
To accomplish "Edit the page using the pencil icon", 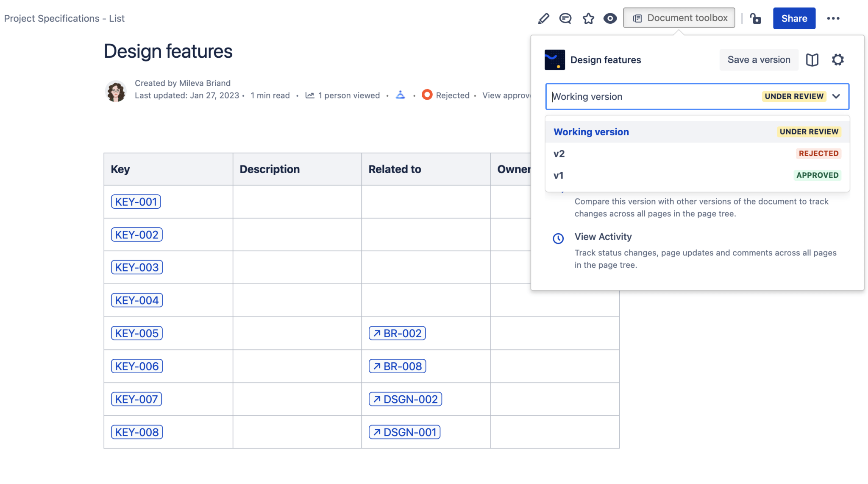I will (544, 18).
